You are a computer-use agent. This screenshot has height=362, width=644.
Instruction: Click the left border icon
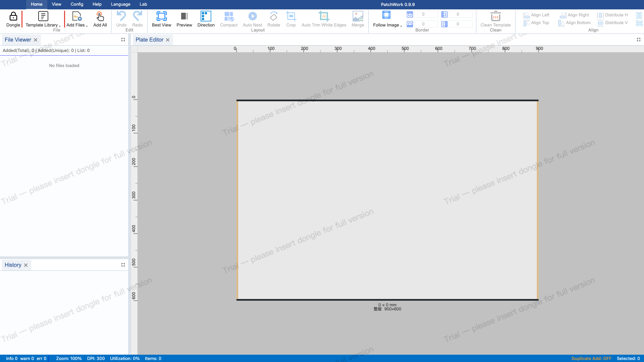click(x=444, y=14)
